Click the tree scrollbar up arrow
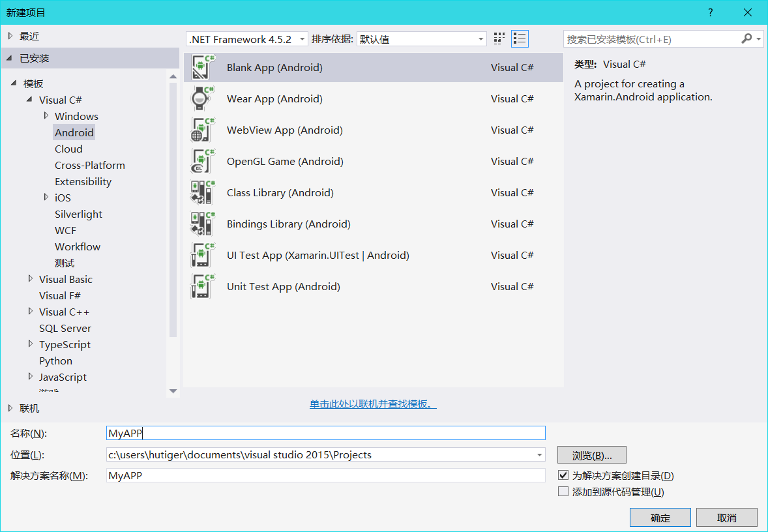 click(173, 76)
